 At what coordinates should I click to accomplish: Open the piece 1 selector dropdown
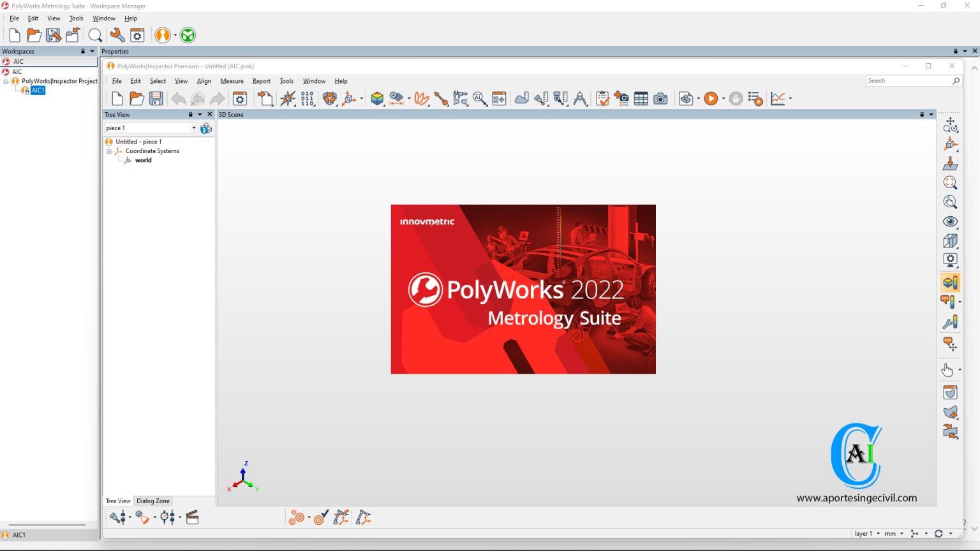point(193,128)
